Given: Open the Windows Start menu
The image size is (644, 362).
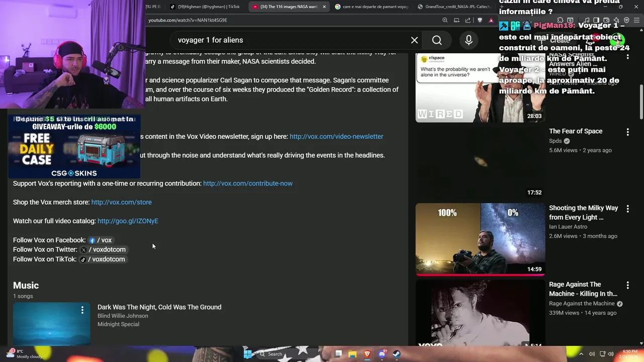Looking at the screenshot, I should (248, 354).
